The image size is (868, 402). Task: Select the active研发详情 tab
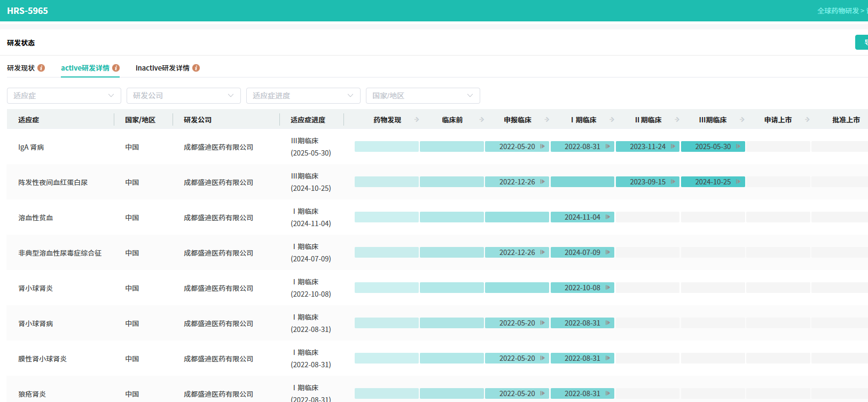85,68
